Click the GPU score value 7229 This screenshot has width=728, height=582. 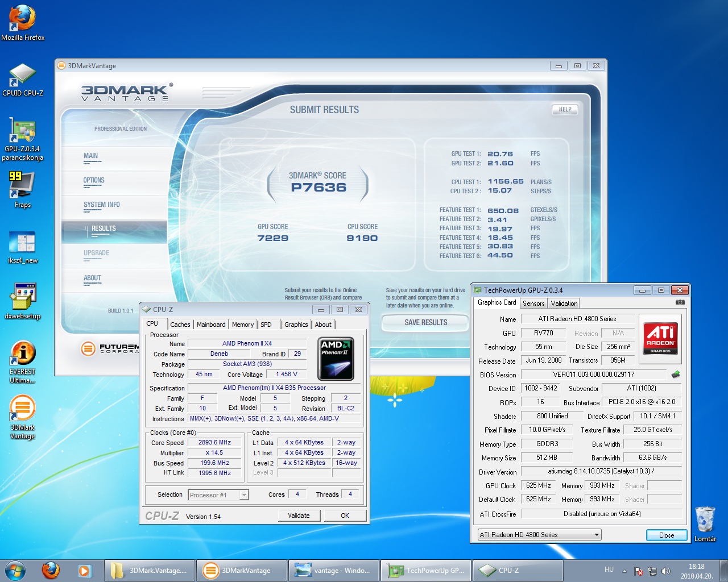pos(273,238)
